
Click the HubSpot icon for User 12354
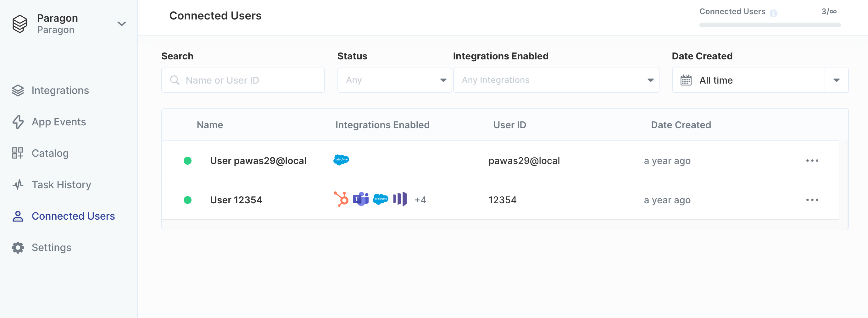tap(341, 199)
